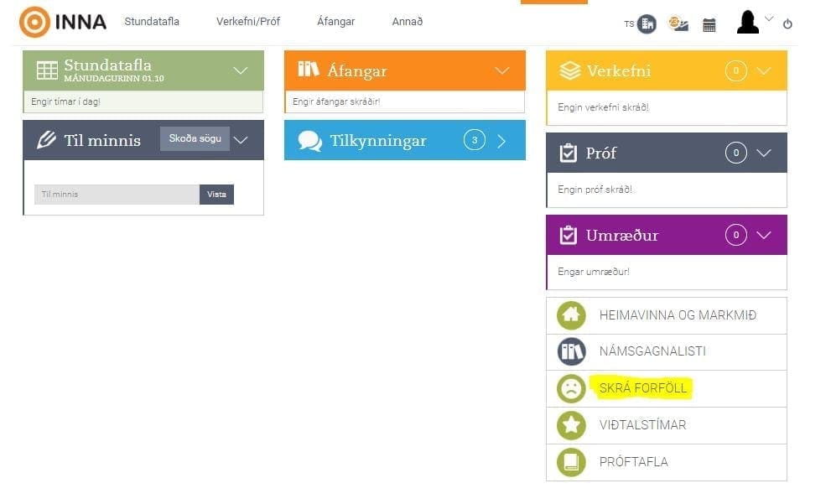Click the house icon for Heimavinna og markmið
831x504 pixels.
[571, 315]
